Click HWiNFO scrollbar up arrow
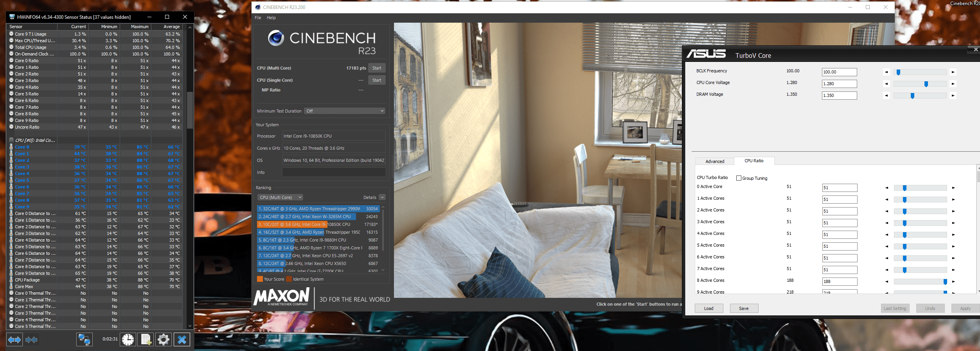 190,27
